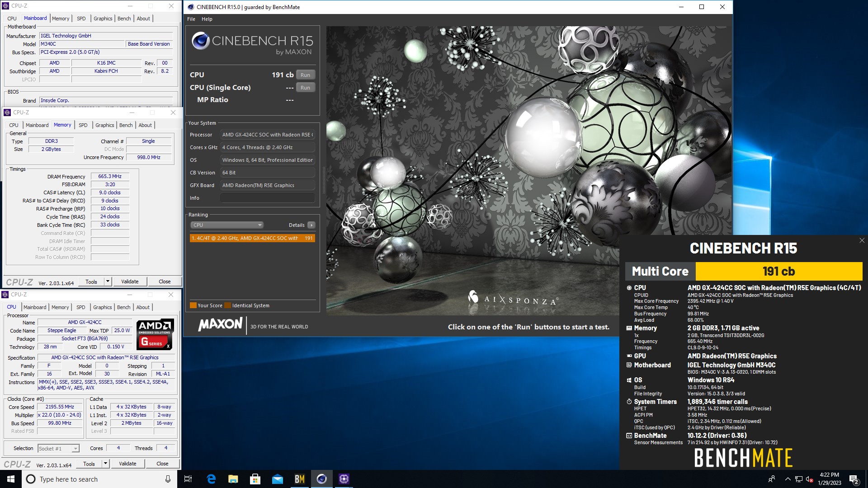Click the Ranking Details arrow button
The image size is (868, 488).
tap(311, 225)
